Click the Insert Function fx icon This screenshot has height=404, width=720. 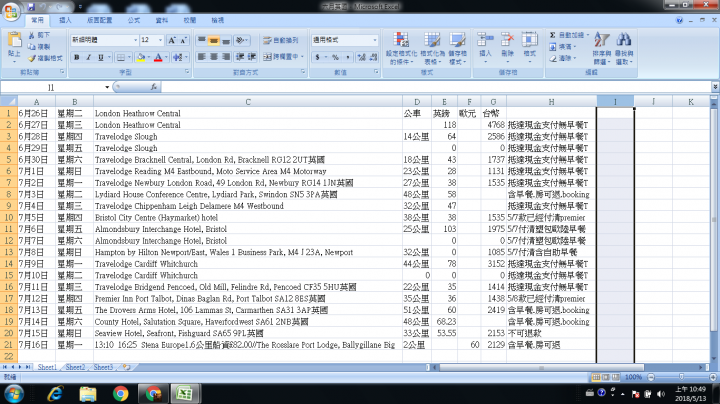[x=154, y=87]
